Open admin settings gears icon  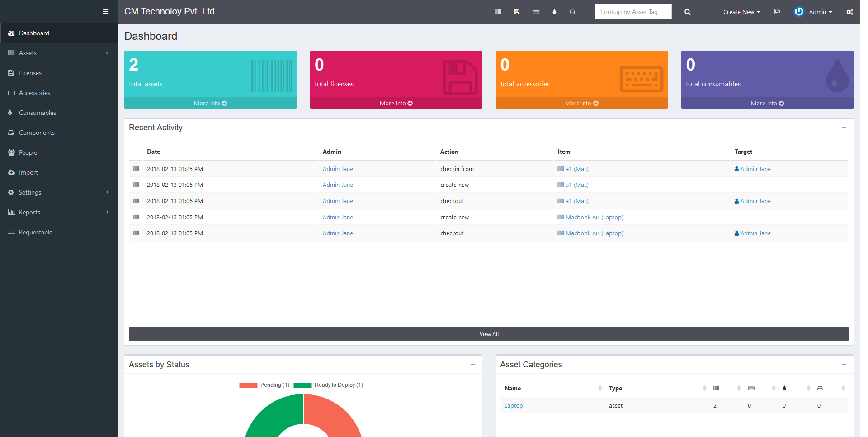point(850,12)
